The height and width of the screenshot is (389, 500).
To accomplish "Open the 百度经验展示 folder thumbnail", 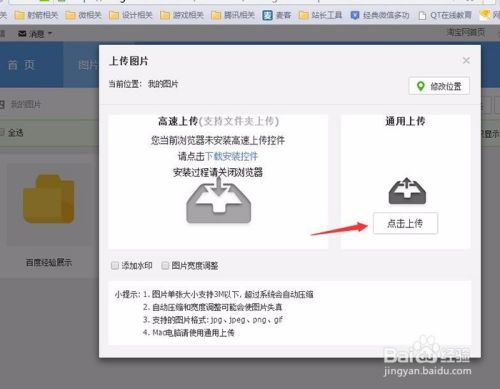I will coord(49,205).
